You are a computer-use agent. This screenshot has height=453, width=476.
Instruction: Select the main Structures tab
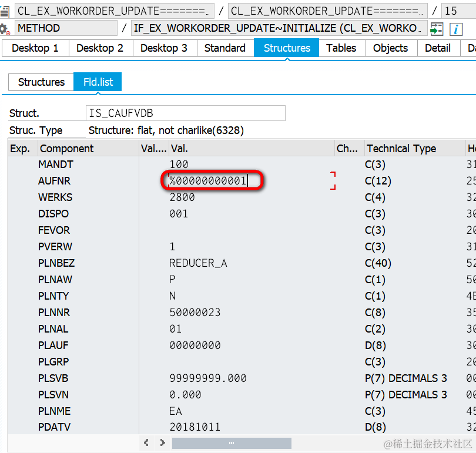point(287,48)
